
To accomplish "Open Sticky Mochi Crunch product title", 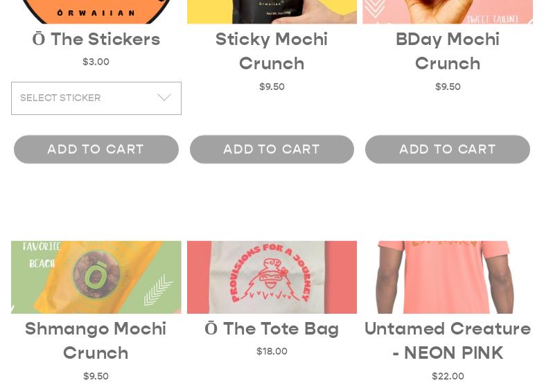I will pyautogui.click(x=272, y=51).
